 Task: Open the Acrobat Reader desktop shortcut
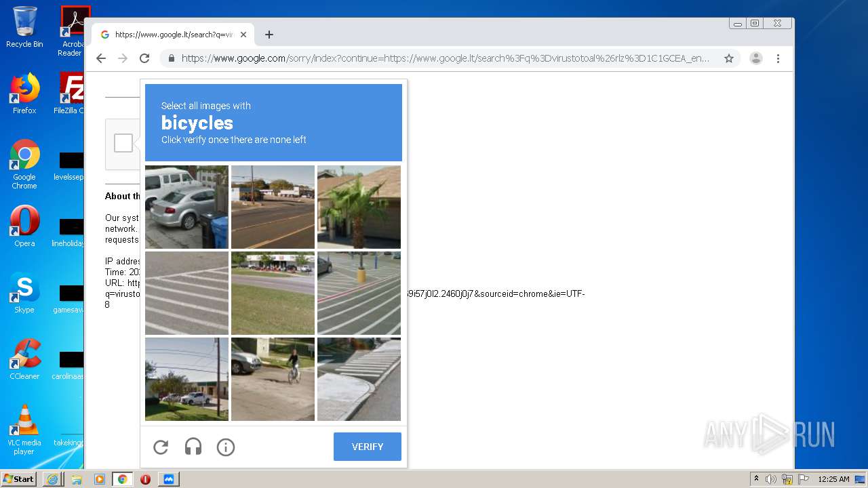click(71, 31)
